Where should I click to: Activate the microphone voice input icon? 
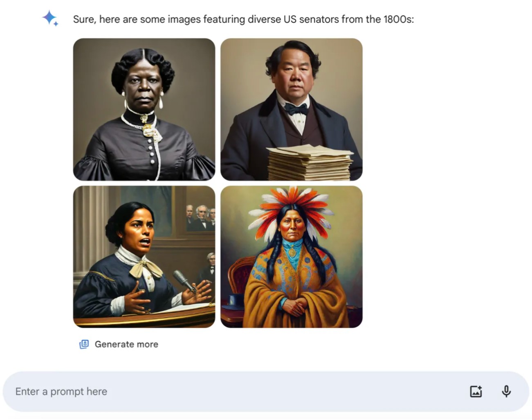(x=506, y=391)
